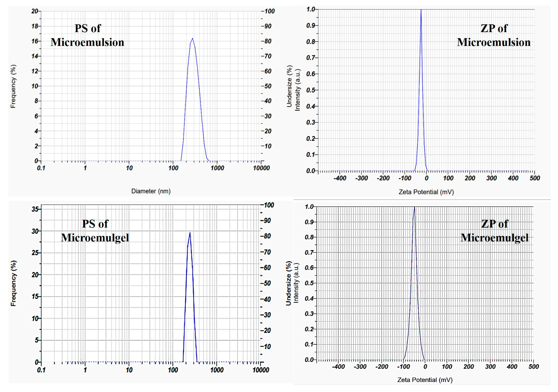Click 'Intensity (a.u.)' label of ZP of Microemulgel chart

pyautogui.click(x=296, y=283)
